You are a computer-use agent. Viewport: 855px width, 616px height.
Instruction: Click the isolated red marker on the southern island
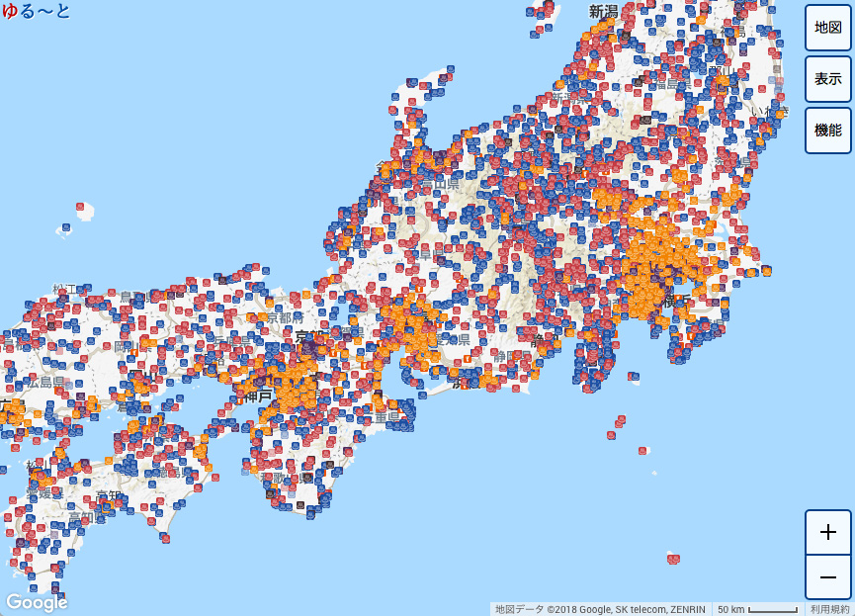coord(672,559)
